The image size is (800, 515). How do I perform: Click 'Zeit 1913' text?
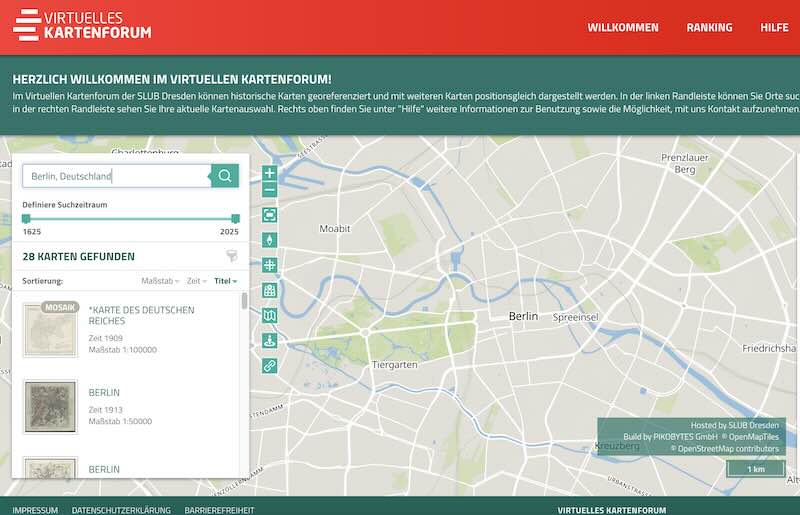[106, 409]
